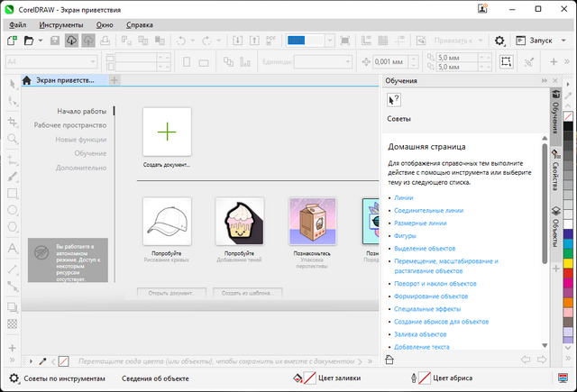Expand the Привязать к dropdown

tap(481, 41)
